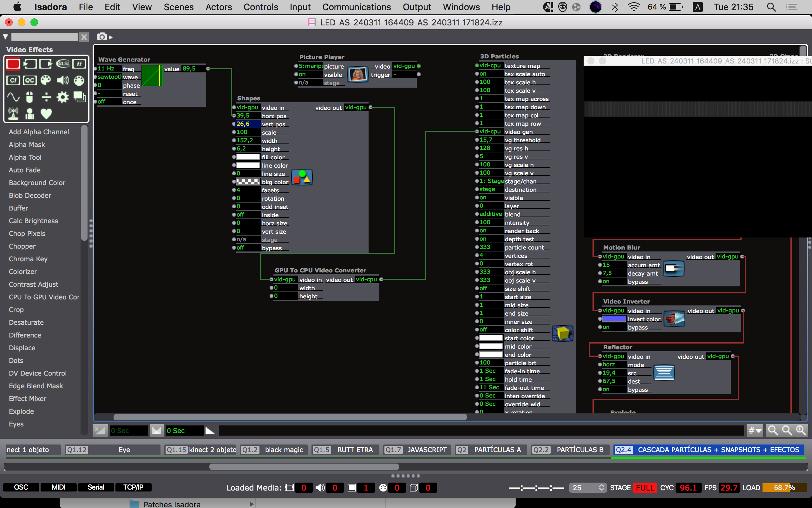Click the 3D Particles yellow cube icon

click(x=563, y=333)
